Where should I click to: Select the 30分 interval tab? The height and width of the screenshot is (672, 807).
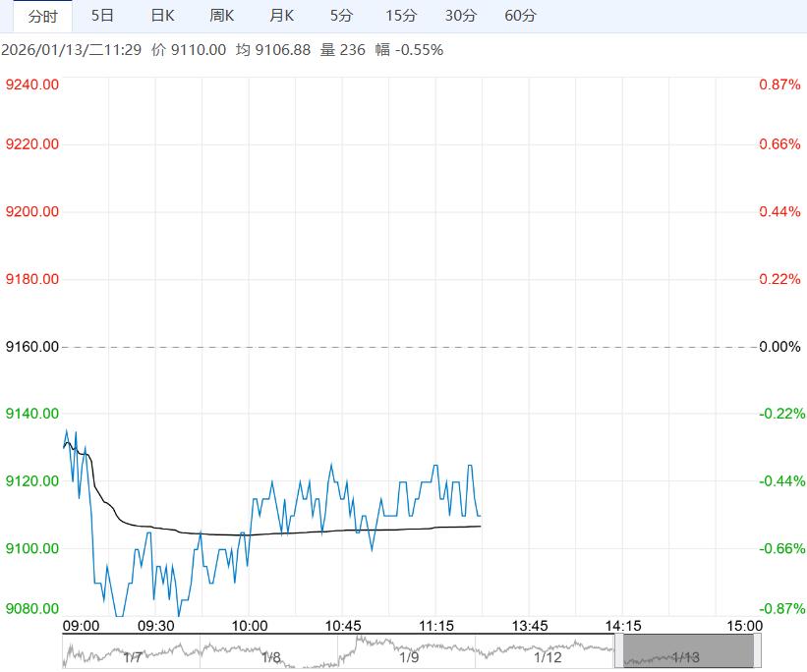tap(461, 16)
